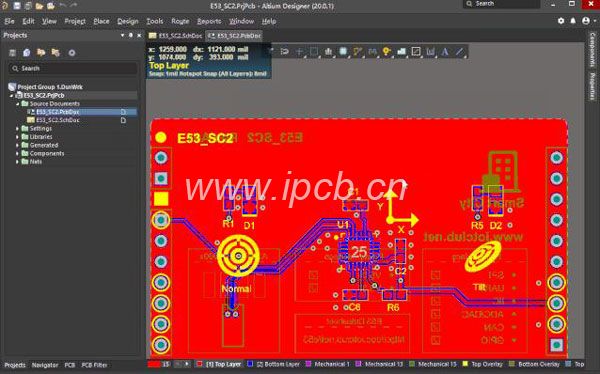
Task: Expand the Nets folder
Action: pyautogui.click(x=17, y=162)
